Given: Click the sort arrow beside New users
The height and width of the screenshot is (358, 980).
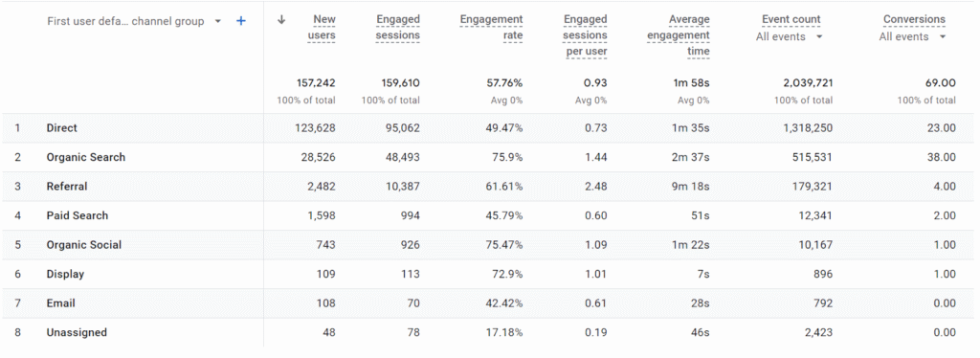Looking at the screenshot, I should point(281,19).
